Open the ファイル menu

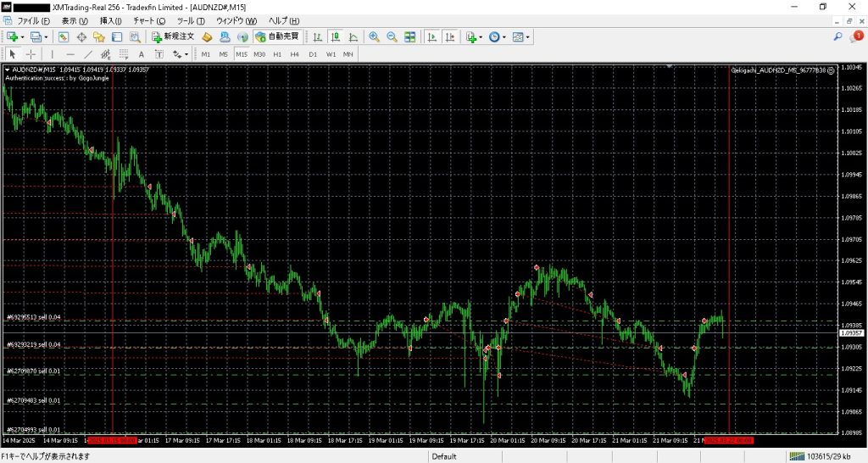(x=34, y=20)
